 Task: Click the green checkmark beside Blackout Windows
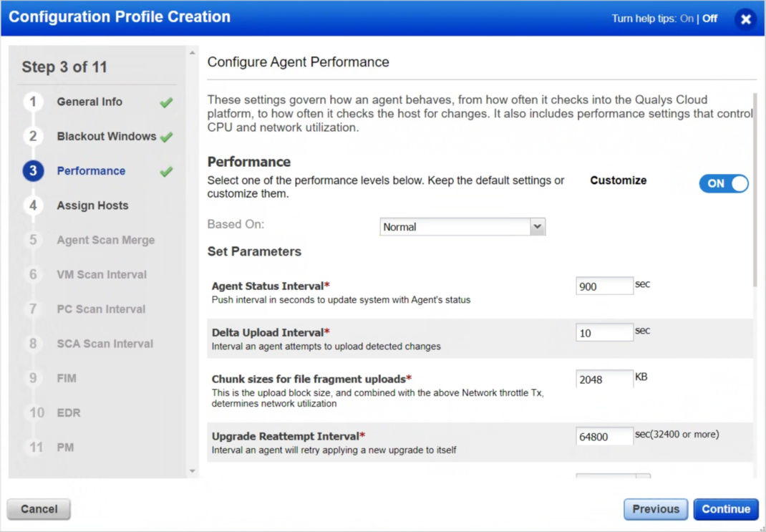(168, 136)
